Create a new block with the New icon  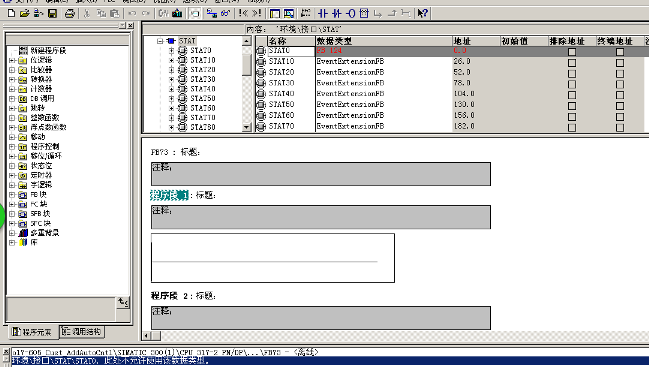[12, 14]
